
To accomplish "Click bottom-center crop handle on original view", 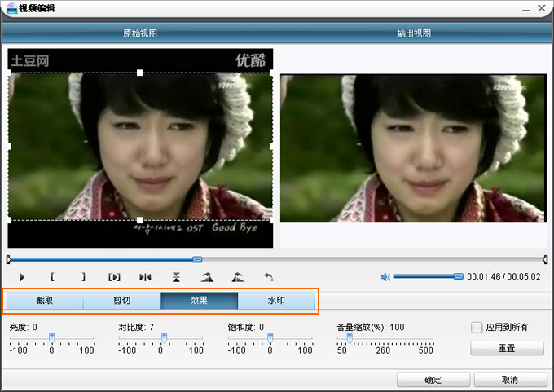I will (140, 220).
